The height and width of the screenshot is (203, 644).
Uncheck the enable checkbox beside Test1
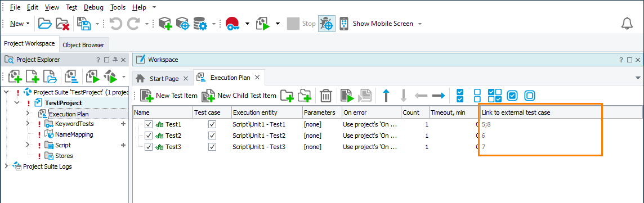pos(148,124)
